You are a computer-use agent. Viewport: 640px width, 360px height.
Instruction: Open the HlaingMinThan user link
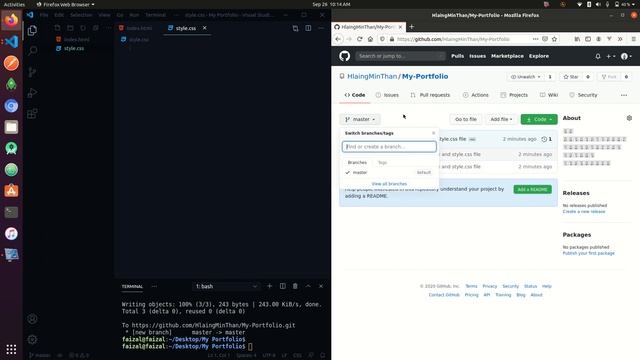(372, 76)
